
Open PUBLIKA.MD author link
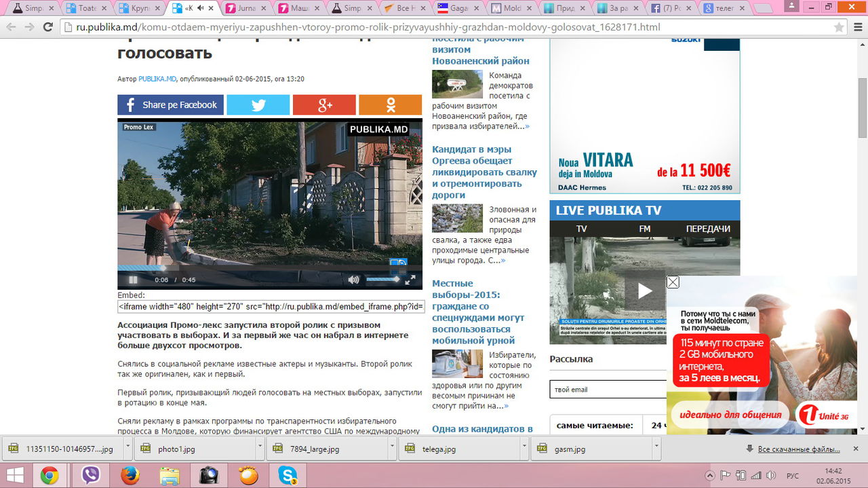pos(157,79)
